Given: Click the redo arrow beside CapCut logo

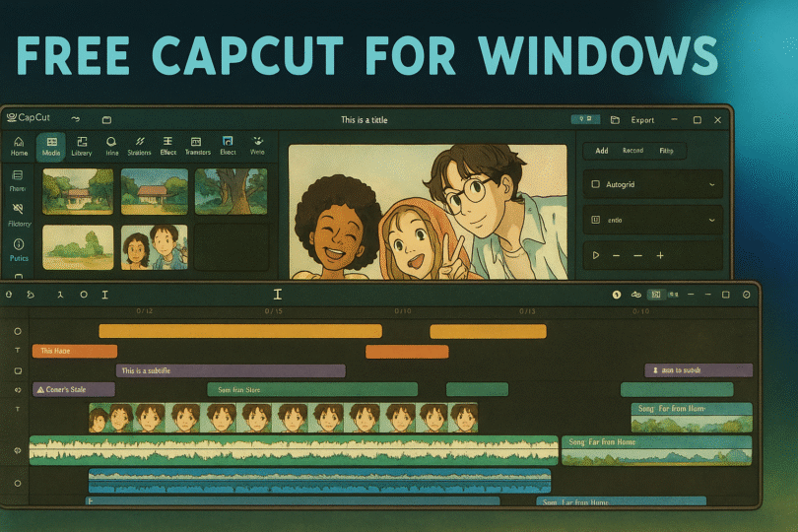Looking at the screenshot, I should tap(76, 119).
